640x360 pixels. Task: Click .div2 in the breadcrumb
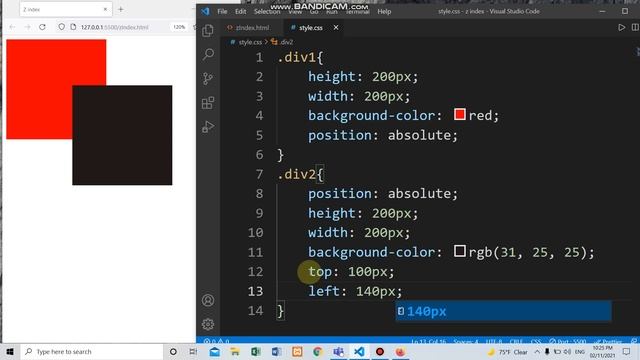click(x=287, y=42)
